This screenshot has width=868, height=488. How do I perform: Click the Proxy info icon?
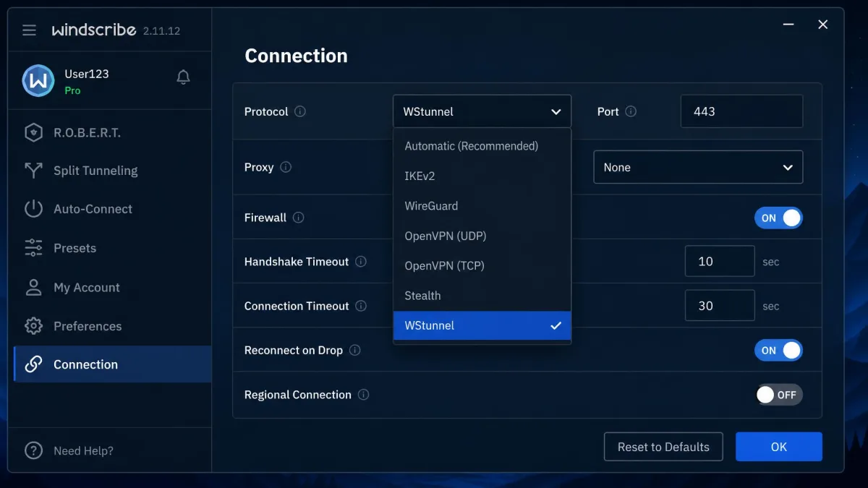(x=286, y=167)
